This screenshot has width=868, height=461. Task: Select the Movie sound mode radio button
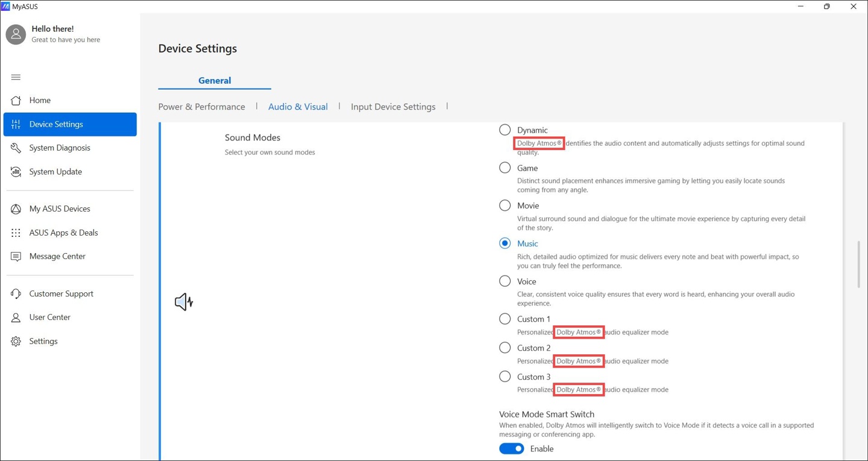(x=505, y=205)
